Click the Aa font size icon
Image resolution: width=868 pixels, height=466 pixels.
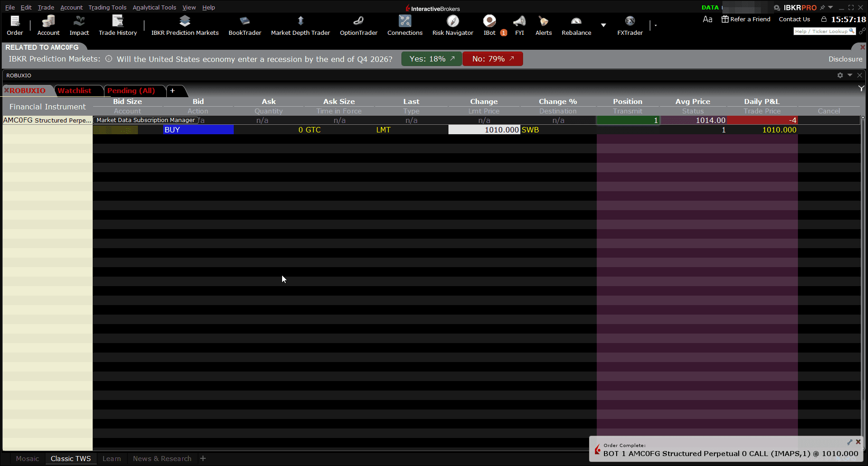point(708,19)
